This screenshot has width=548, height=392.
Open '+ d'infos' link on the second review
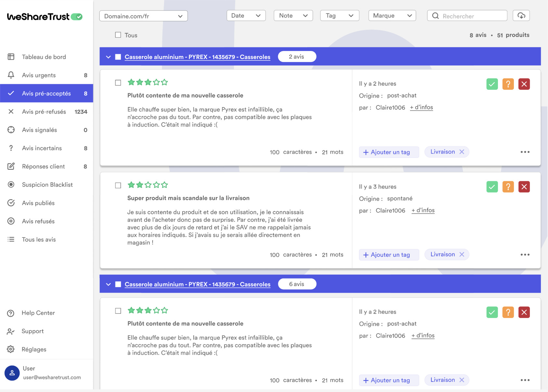click(x=423, y=210)
